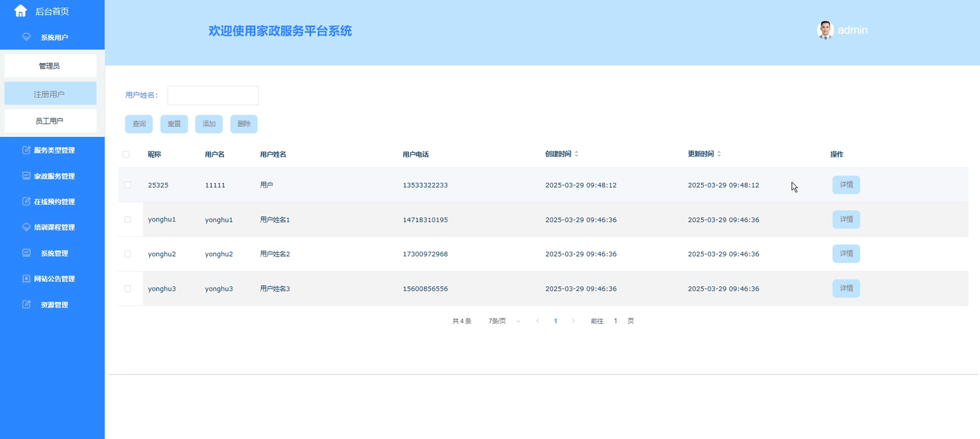Sort by 创建时间 ascending arrow
Screen dimensions: 980x439
click(577, 152)
